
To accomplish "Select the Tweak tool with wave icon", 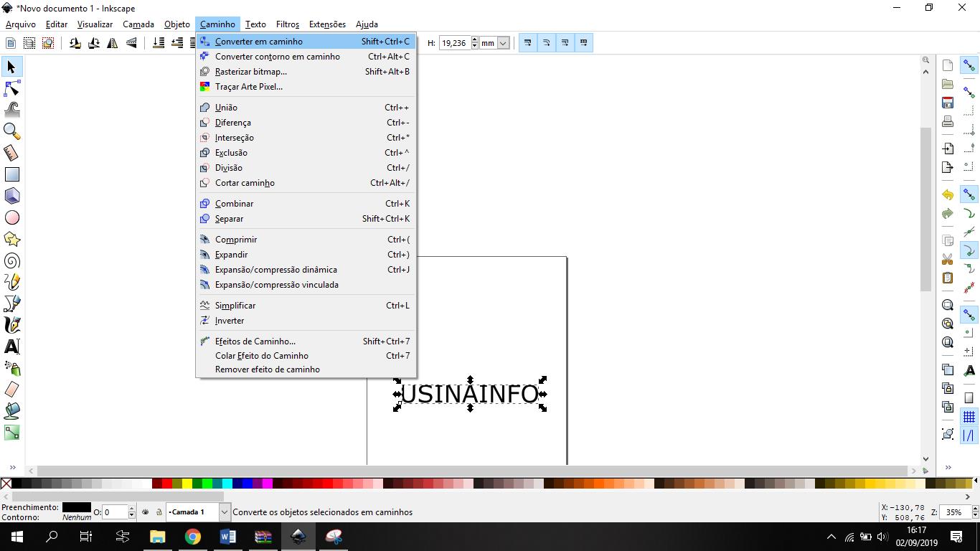I will coord(11,110).
